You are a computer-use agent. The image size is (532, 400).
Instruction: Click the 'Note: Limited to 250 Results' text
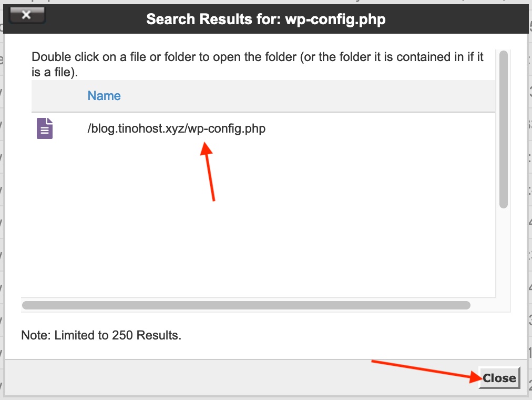[101, 335]
